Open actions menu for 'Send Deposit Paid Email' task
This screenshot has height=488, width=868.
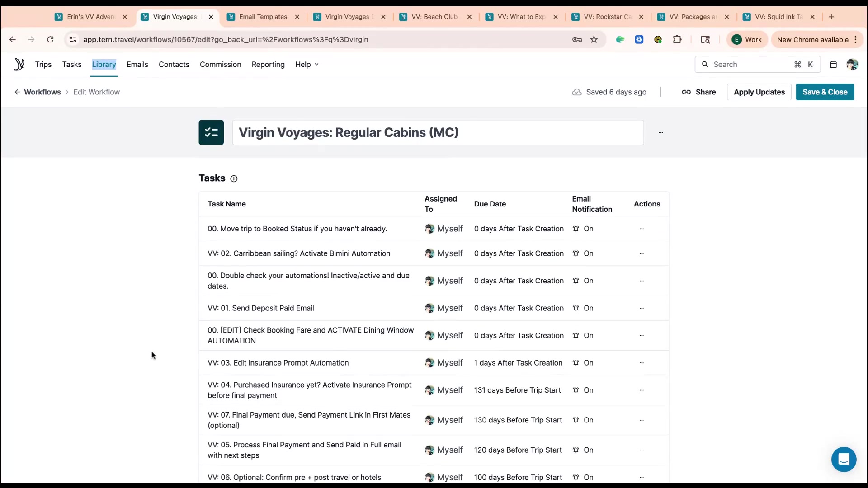pyautogui.click(x=642, y=308)
